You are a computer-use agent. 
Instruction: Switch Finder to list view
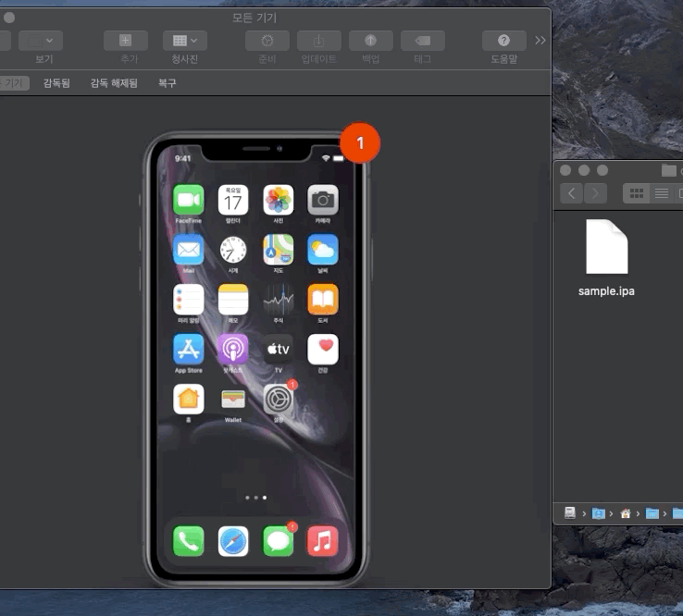[x=661, y=193]
